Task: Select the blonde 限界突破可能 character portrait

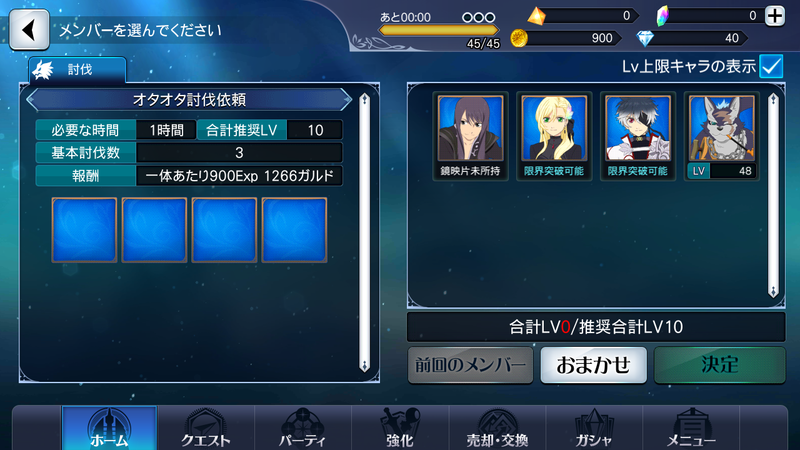Action: [x=554, y=136]
